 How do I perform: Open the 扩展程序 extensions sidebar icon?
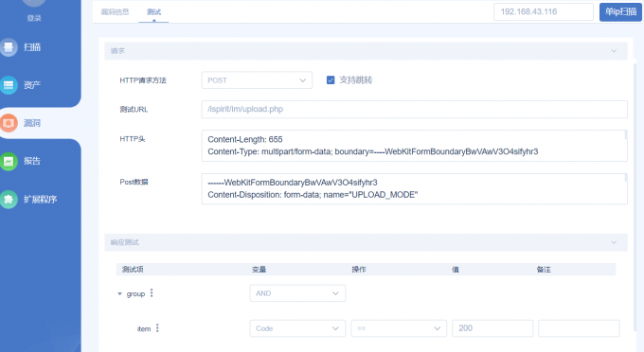[x=9, y=200]
